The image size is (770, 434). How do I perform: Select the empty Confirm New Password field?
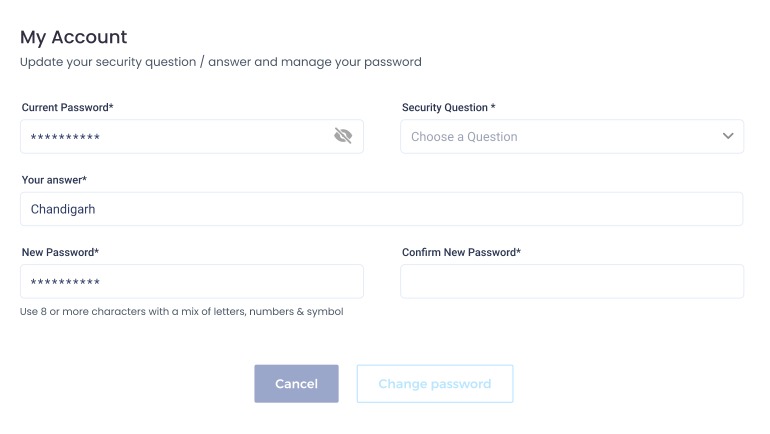coord(572,281)
